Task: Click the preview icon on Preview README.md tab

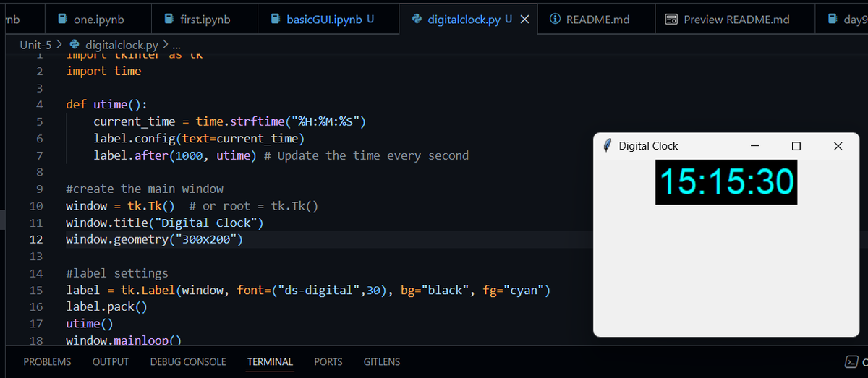Action: [x=671, y=20]
